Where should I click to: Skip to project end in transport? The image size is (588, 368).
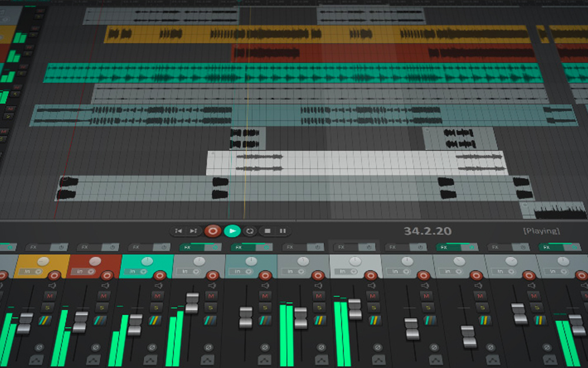193,231
